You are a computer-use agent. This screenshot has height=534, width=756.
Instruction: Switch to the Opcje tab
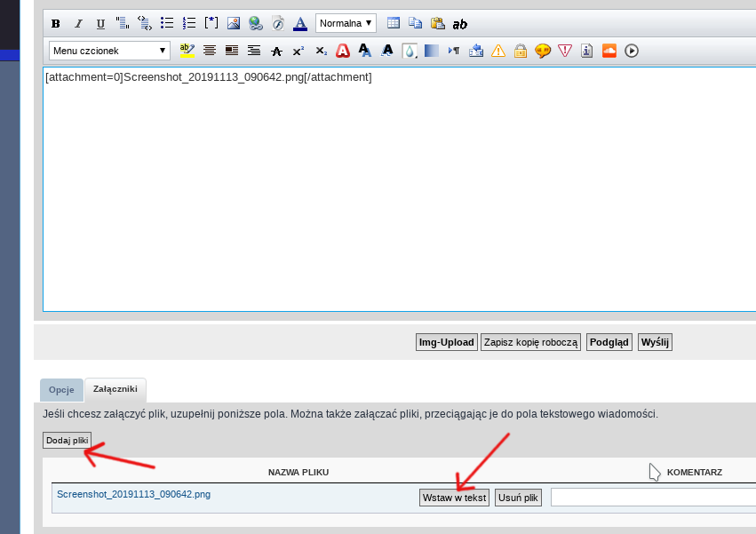[x=61, y=390]
